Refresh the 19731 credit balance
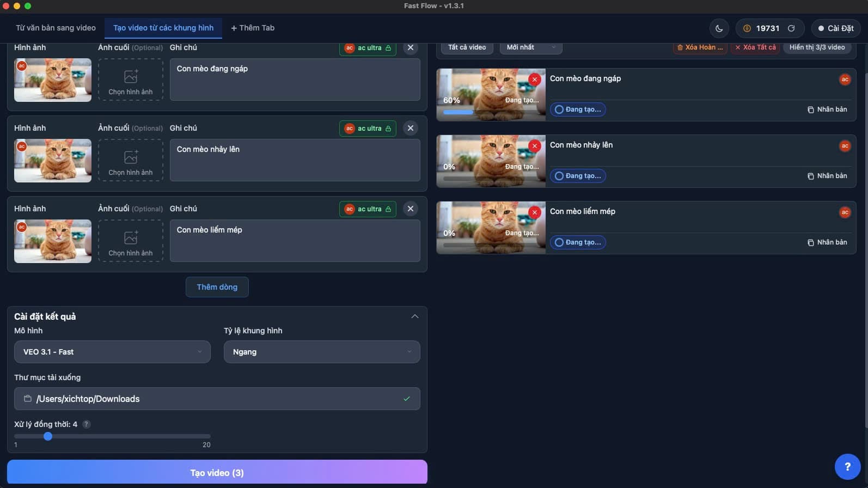This screenshot has height=488, width=868. click(791, 28)
